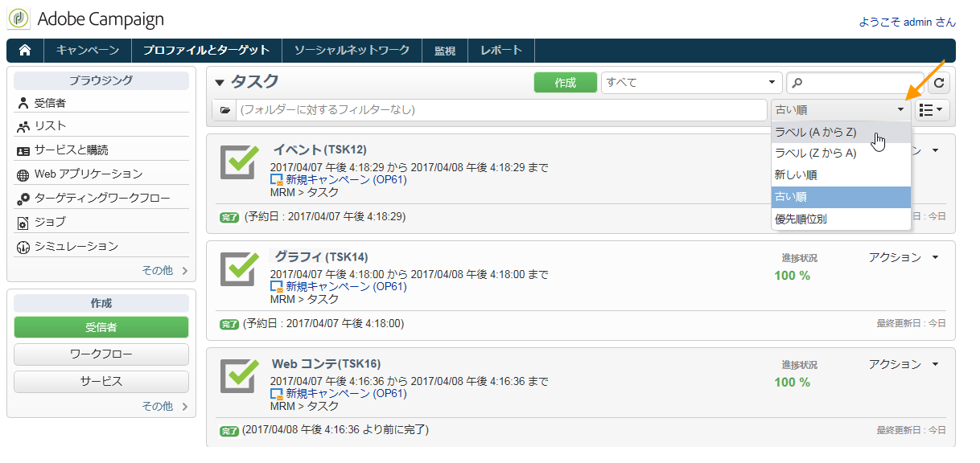Image resolution: width=980 pixels, height=463 pixels.
Task: Click the campaign icon beside TSK16's 新規キャンペーン link
Action: 277,394
